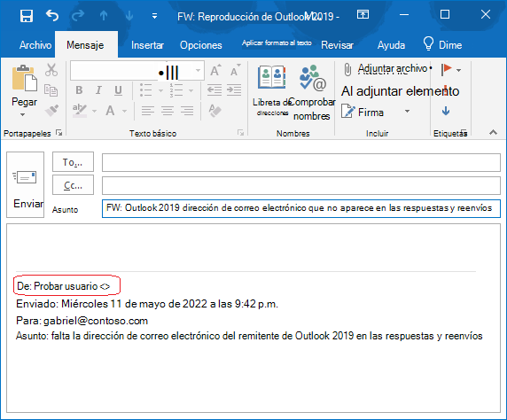Toggle italic formatting
The image size is (507, 420).
(98, 90)
